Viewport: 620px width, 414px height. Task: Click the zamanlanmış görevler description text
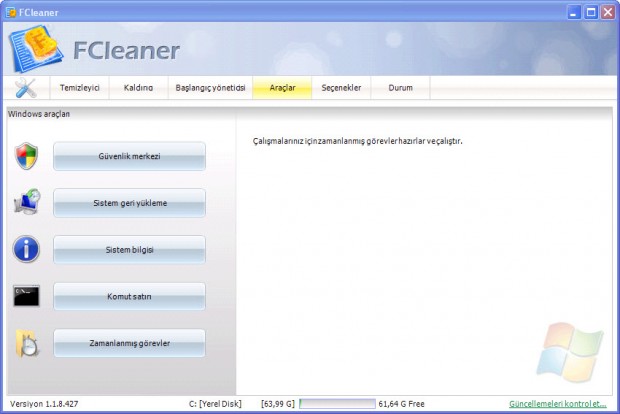pos(357,141)
